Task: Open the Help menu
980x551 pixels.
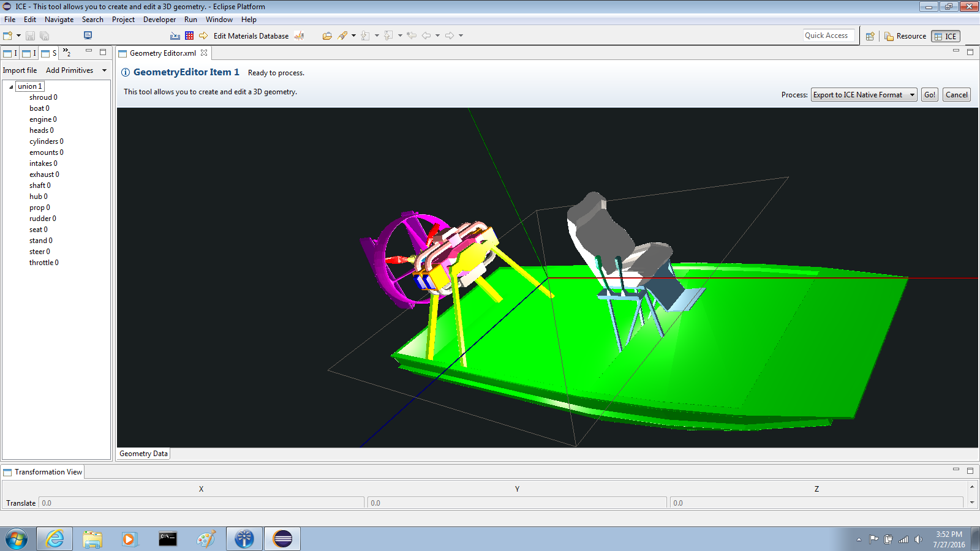Action: pos(249,20)
